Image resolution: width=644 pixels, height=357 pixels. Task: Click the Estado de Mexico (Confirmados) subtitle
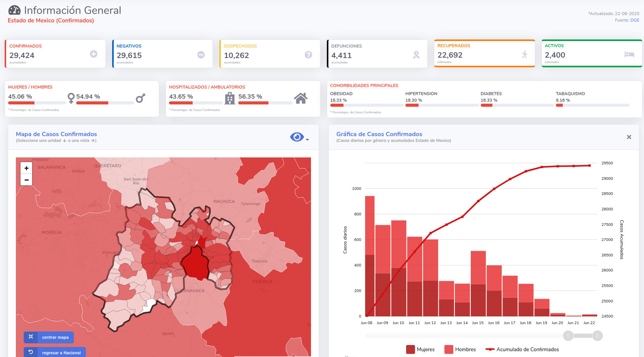coord(51,20)
